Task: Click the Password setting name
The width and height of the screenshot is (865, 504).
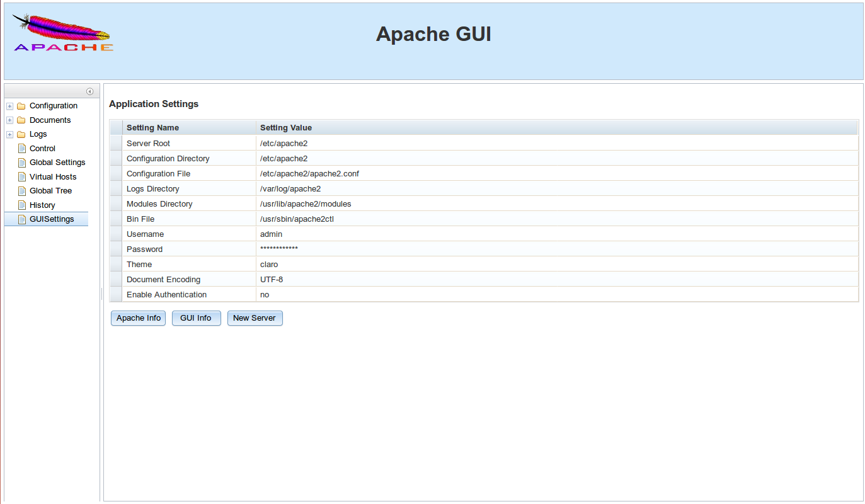Action: click(144, 249)
